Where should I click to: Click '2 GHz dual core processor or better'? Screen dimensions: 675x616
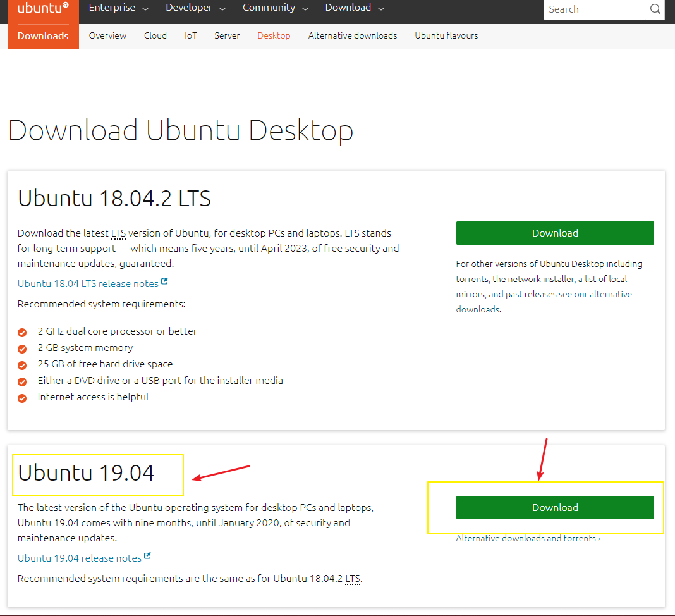point(117,331)
